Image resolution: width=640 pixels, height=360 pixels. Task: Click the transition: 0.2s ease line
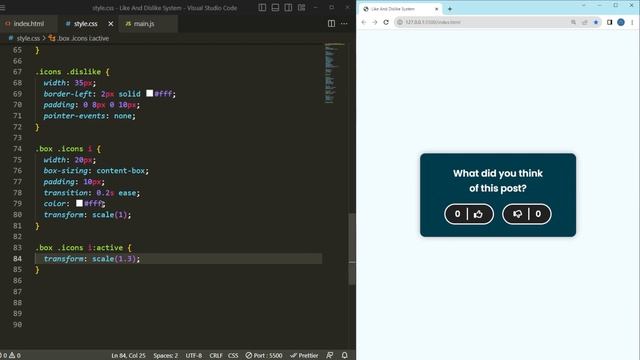(x=92, y=193)
